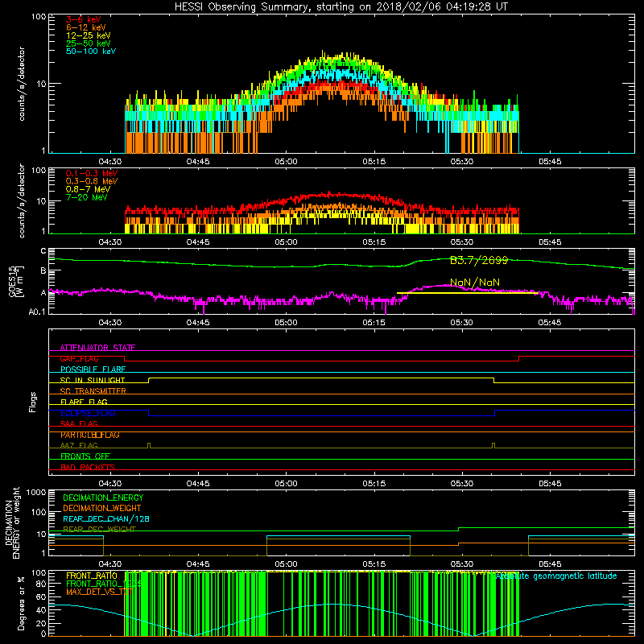Screen dimensions: 644x644
Task: Click the yellow flare interval bar in GOES panel
Action: (x=468, y=293)
